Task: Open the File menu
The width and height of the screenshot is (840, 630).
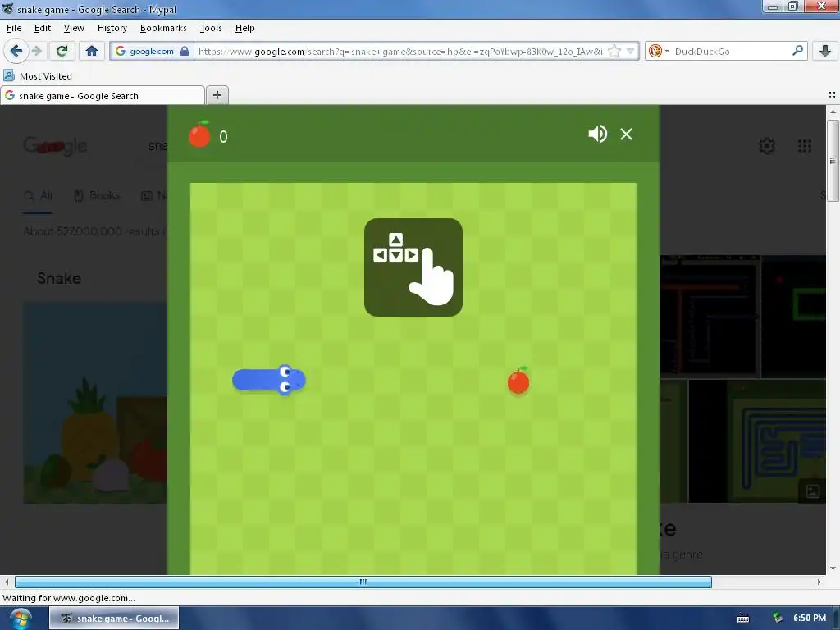Action: click(14, 28)
